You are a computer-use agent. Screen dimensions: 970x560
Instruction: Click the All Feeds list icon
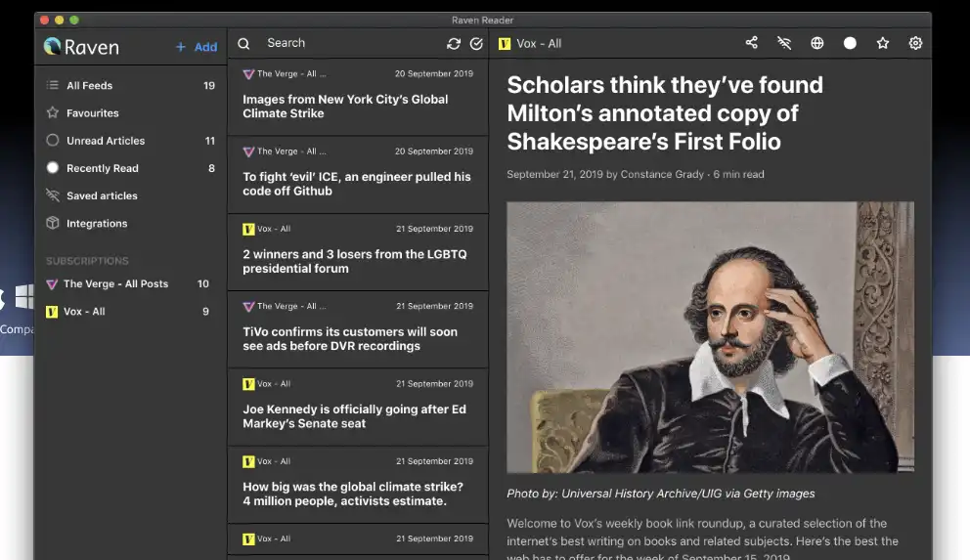click(53, 85)
